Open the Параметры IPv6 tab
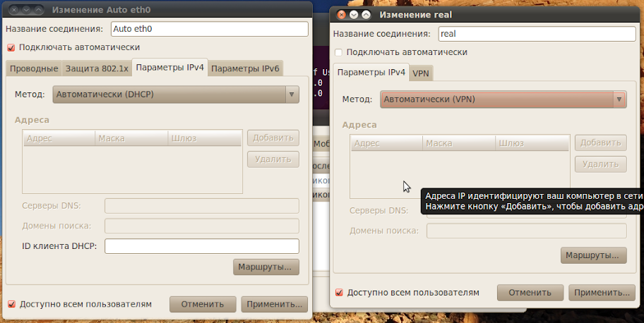644x323 pixels. click(x=245, y=68)
